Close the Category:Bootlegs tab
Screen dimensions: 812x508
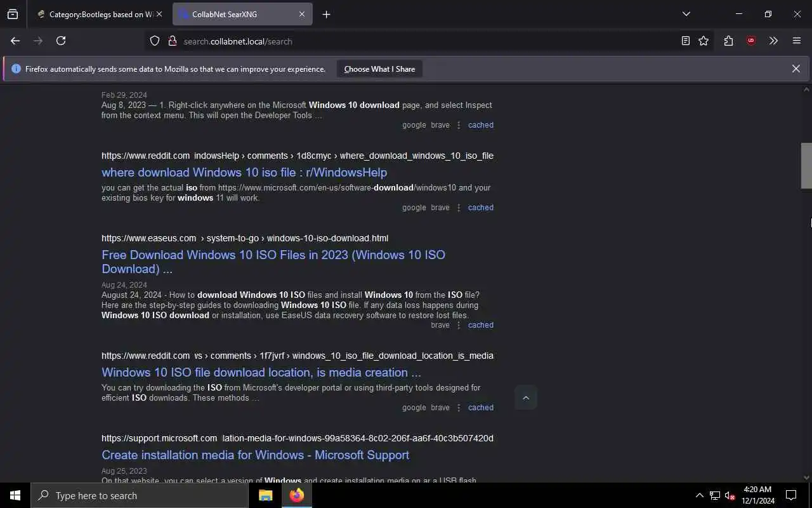coord(159,14)
